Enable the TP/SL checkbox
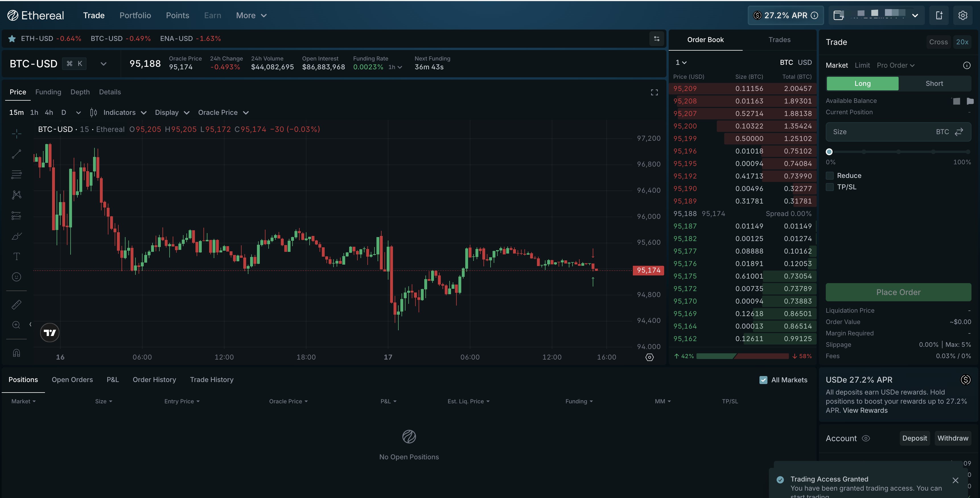The width and height of the screenshot is (980, 498). [x=830, y=187]
